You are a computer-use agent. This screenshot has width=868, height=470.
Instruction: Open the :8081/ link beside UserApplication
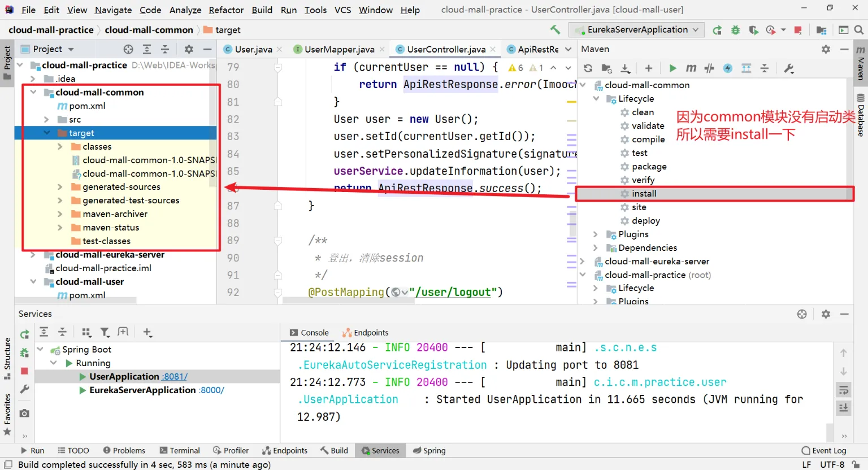175,377
